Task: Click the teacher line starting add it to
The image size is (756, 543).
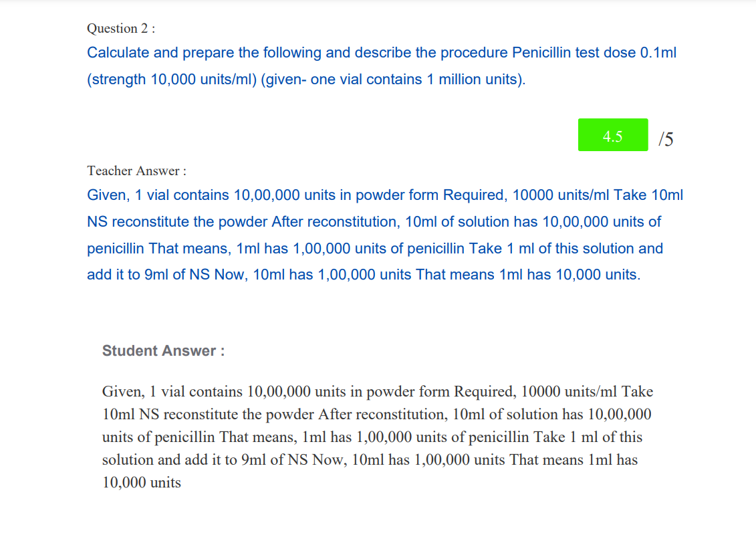Action: (x=363, y=275)
